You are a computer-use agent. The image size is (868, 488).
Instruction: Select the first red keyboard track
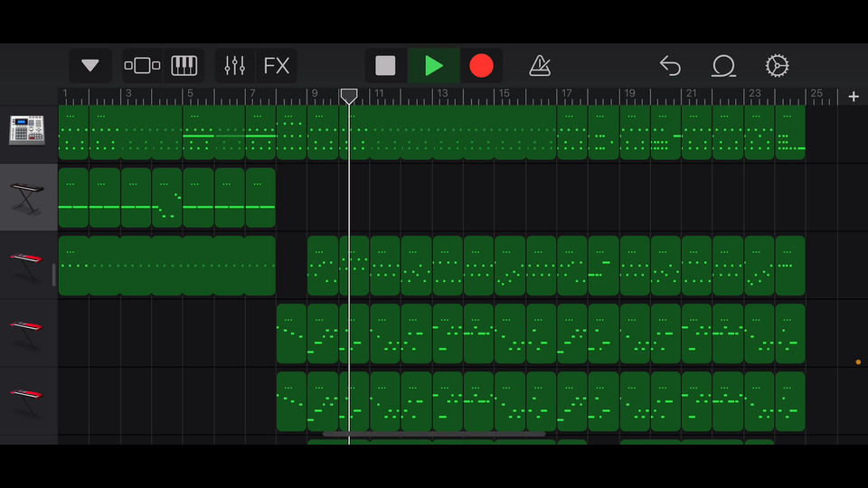[27, 266]
